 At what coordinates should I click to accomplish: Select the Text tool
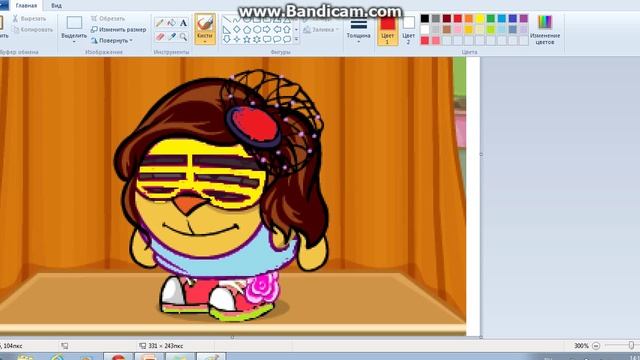click(x=183, y=23)
